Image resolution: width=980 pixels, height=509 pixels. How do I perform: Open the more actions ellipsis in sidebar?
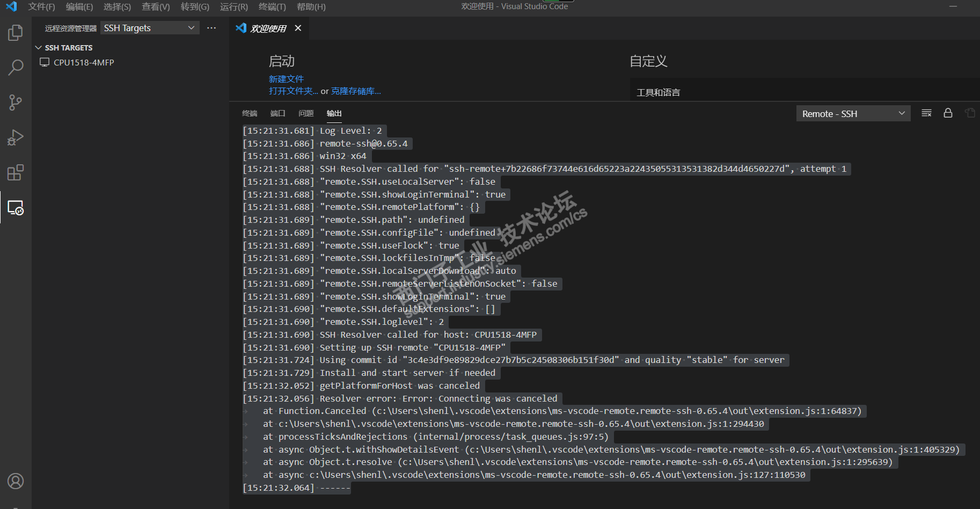(211, 28)
